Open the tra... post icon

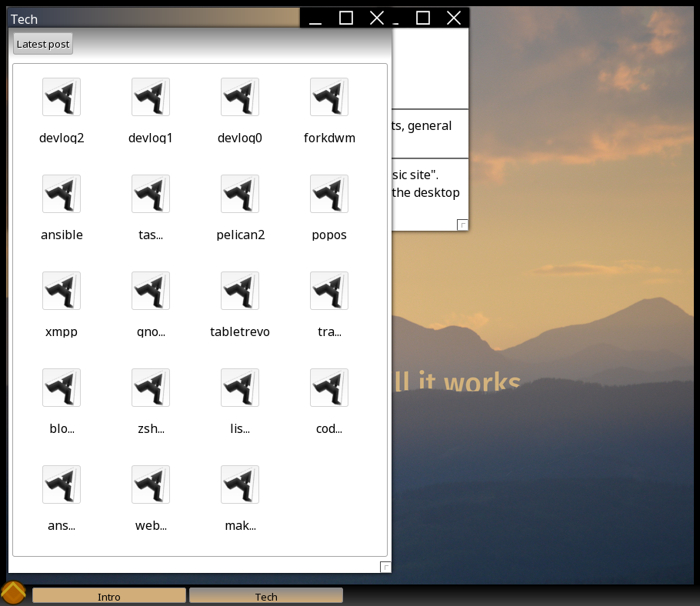point(329,291)
